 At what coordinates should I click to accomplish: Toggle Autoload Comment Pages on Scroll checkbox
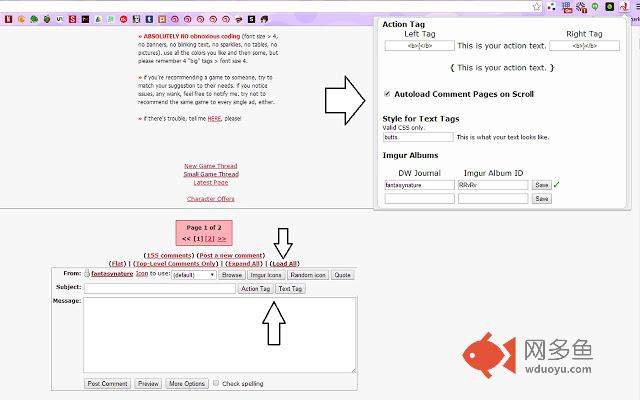pos(387,94)
